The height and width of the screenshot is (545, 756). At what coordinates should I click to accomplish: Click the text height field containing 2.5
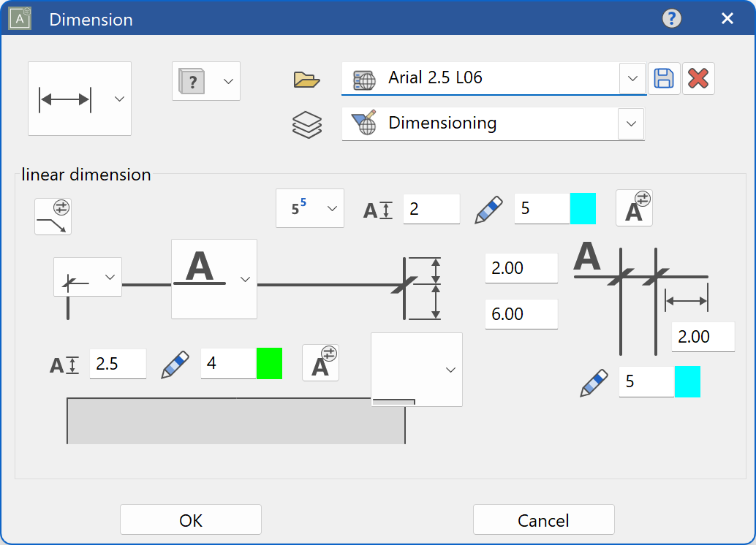tap(118, 363)
